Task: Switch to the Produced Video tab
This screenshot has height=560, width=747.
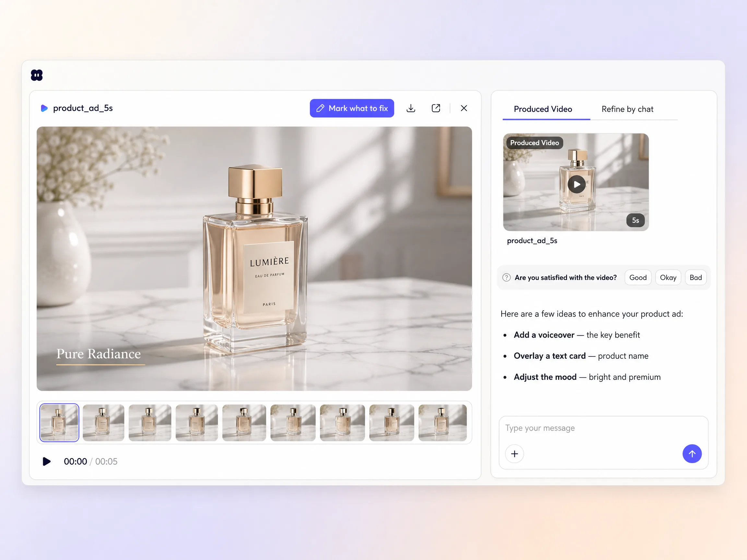Action: (x=543, y=109)
